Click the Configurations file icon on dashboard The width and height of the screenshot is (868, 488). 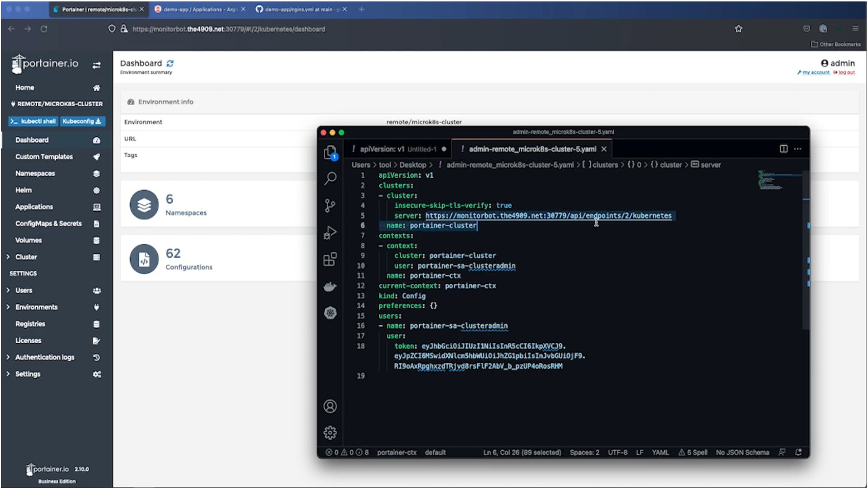[144, 259]
